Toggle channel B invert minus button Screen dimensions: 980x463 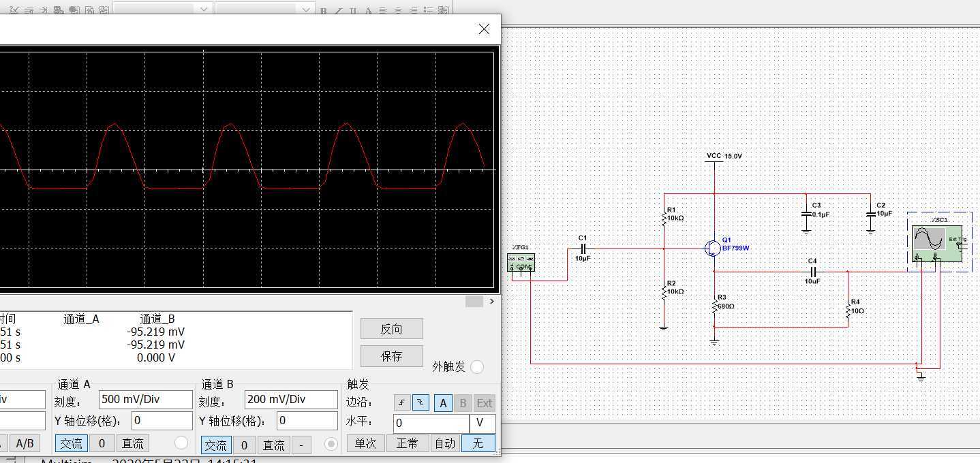pos(301,445)
